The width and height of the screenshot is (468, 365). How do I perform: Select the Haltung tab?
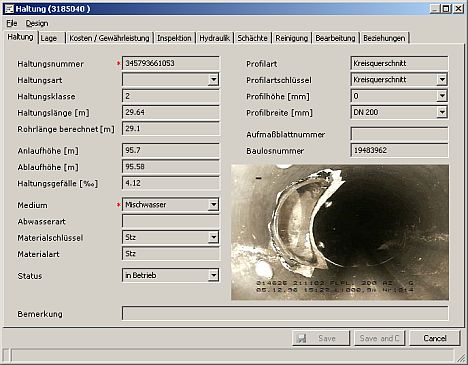(x=21, y=37)
